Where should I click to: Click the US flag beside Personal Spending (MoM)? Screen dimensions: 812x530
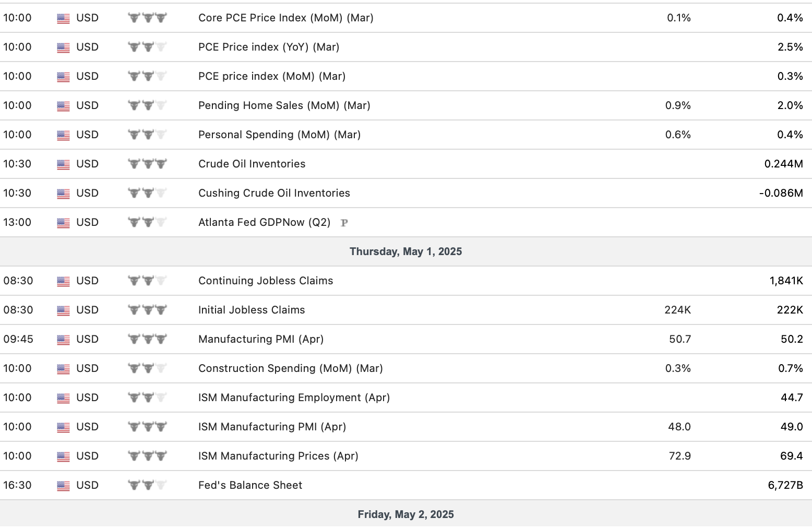coord(63,135)
